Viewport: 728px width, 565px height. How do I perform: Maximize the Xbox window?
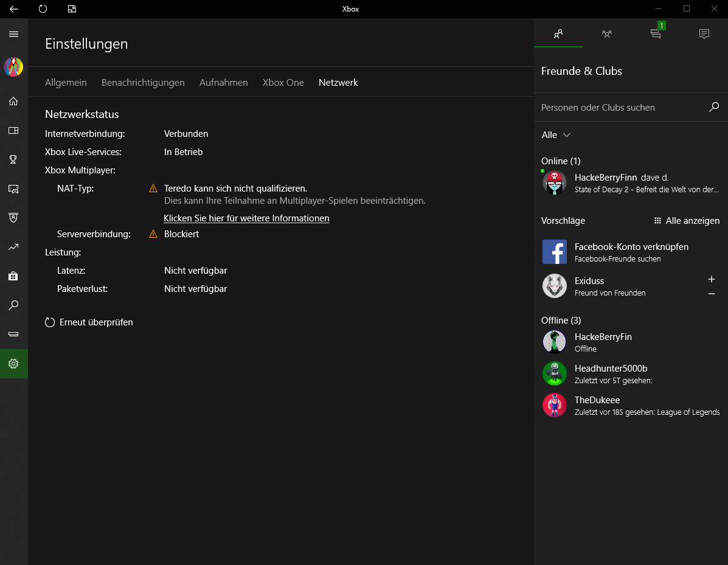point(687,9)
